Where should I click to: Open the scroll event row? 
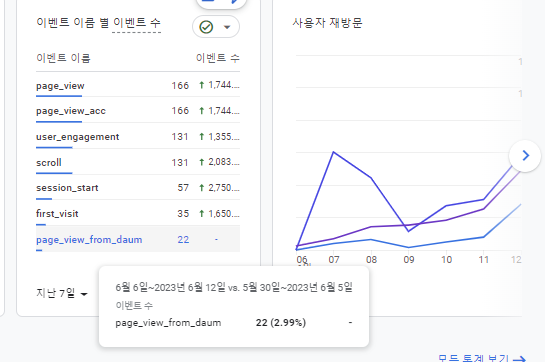pos(138,162)
